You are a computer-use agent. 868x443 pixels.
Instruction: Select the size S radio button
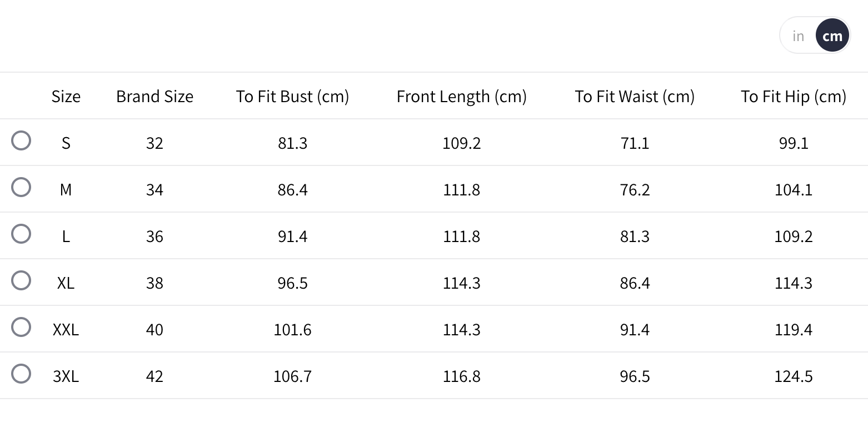pos(21,141)
